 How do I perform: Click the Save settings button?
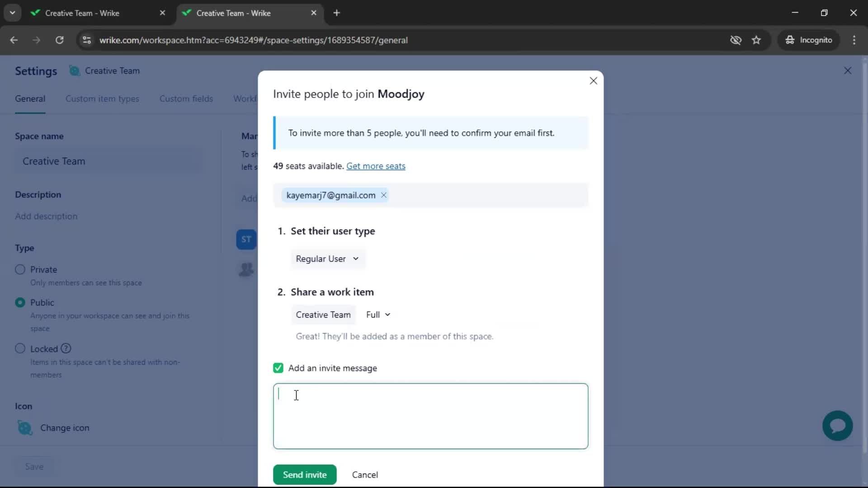pos(34,466)
